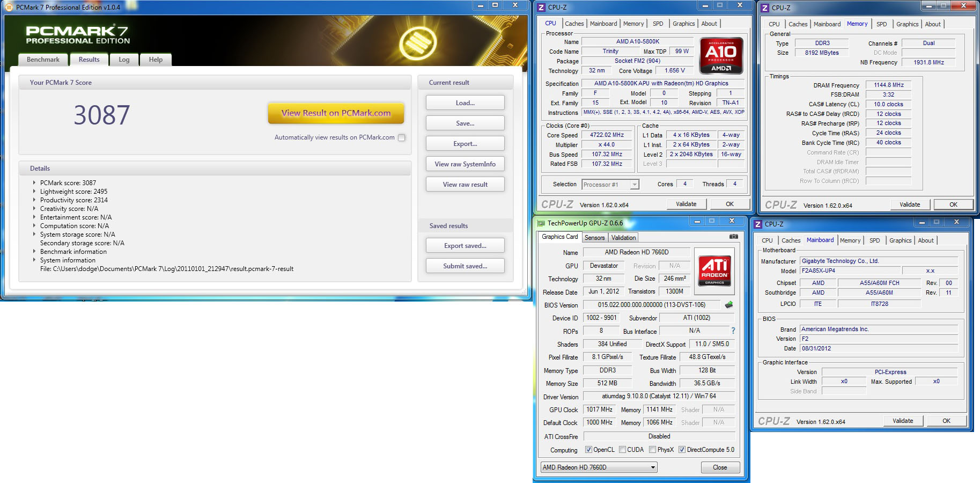
Task: Click View Result on PCMark.com
Action: (x=336, y=113)
